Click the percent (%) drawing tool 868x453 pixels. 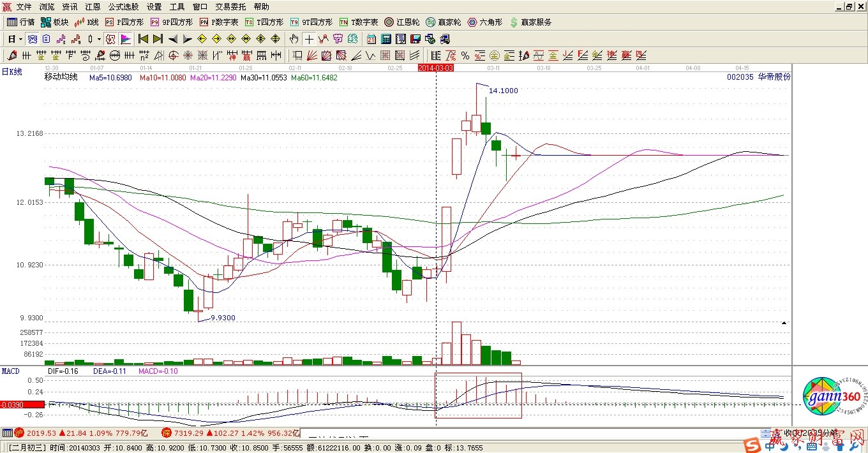(x=465, y=56)
